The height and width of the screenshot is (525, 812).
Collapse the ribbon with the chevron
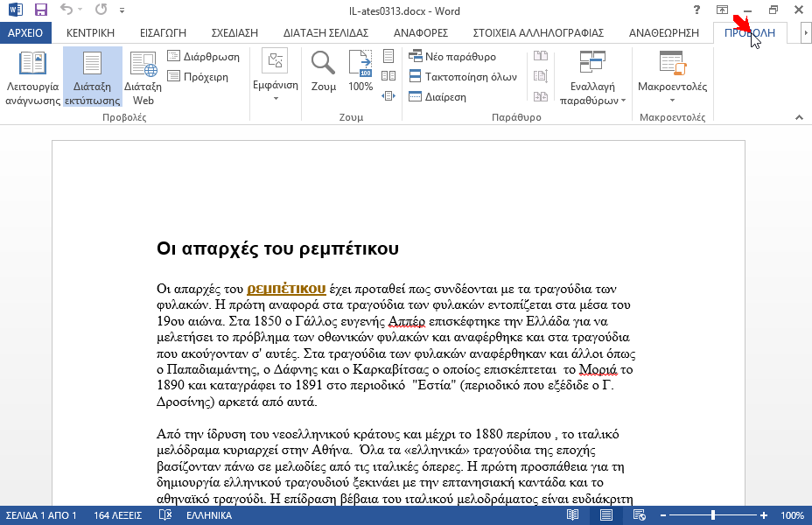[x=799, y=117]
